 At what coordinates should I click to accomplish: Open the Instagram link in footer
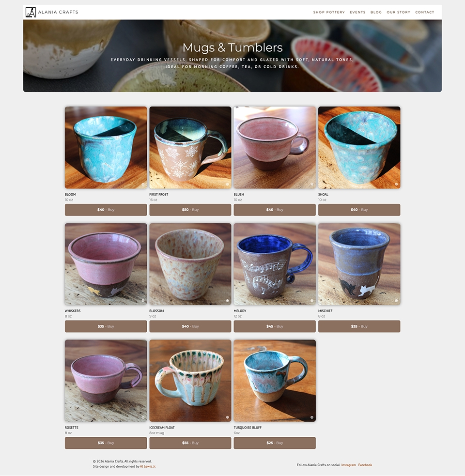(x=348, y=465)
